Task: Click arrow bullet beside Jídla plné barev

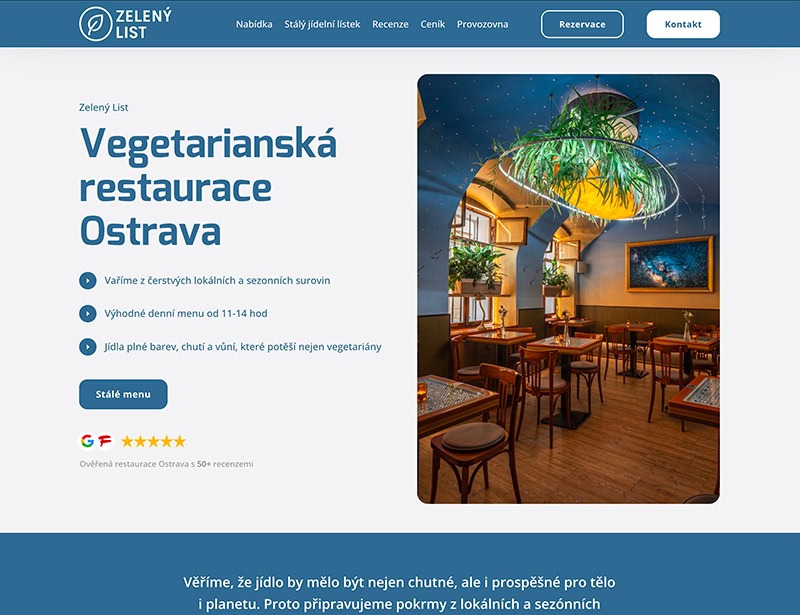Action: pos(88,347)
